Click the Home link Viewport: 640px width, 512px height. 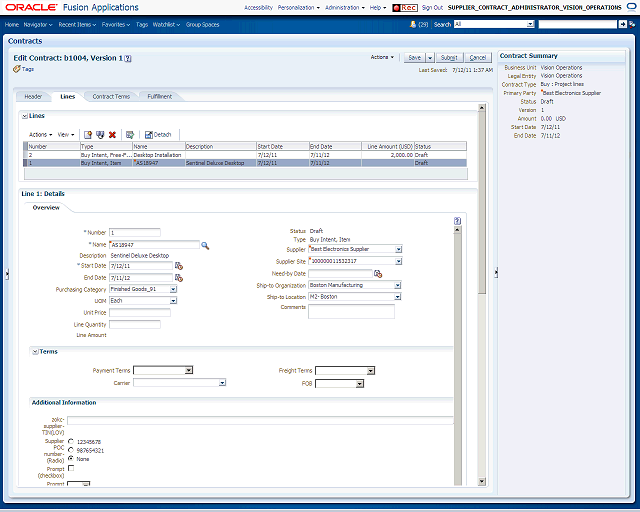click(12, 24)
